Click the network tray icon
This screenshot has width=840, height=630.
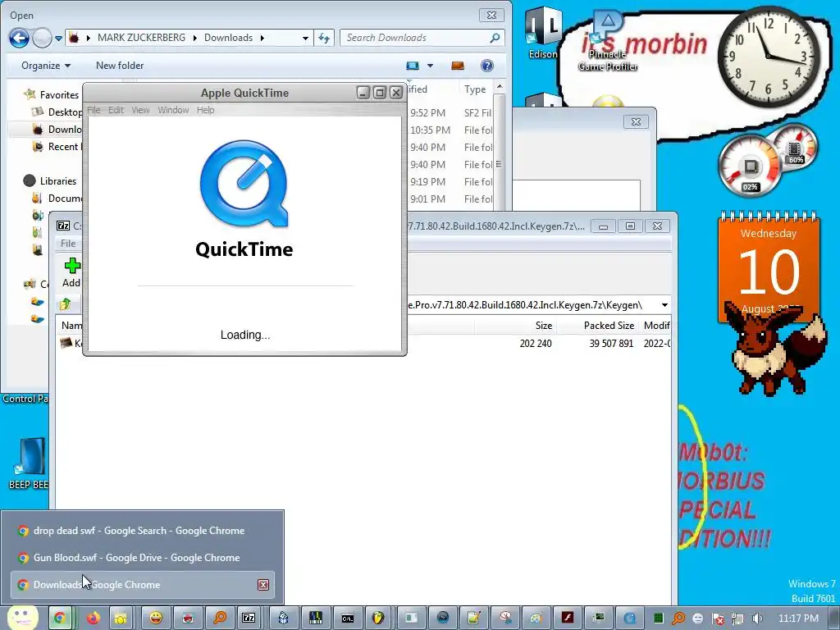tap(737, 619)
